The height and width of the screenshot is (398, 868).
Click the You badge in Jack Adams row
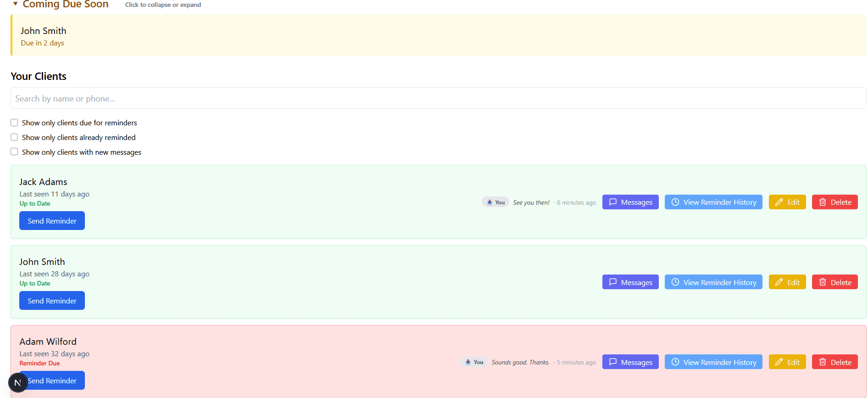(x=495, y=202)
